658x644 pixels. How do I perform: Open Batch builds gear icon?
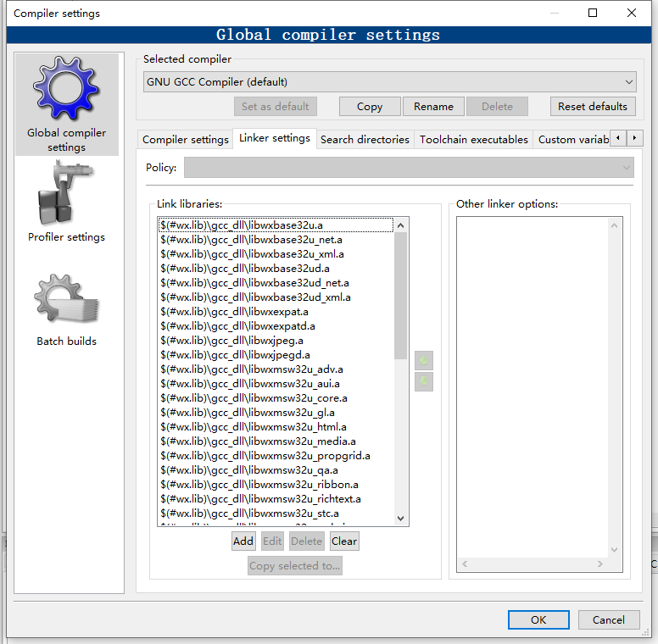pos(66,299)
